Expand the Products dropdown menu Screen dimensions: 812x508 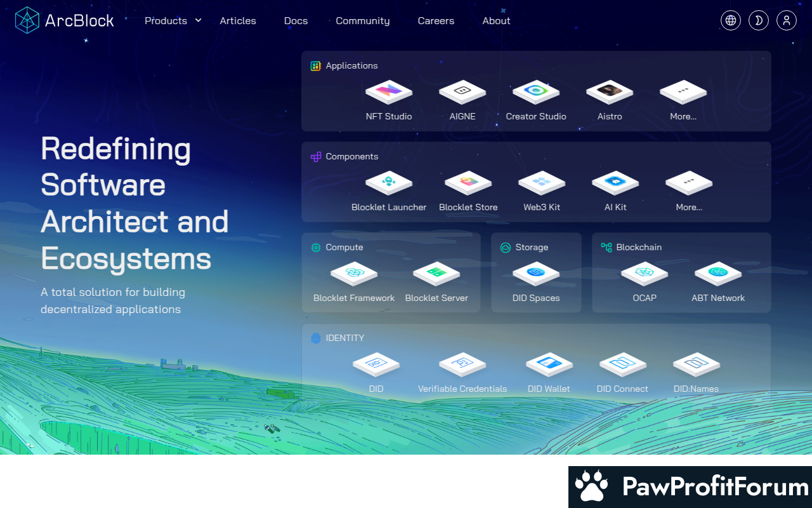173,20
